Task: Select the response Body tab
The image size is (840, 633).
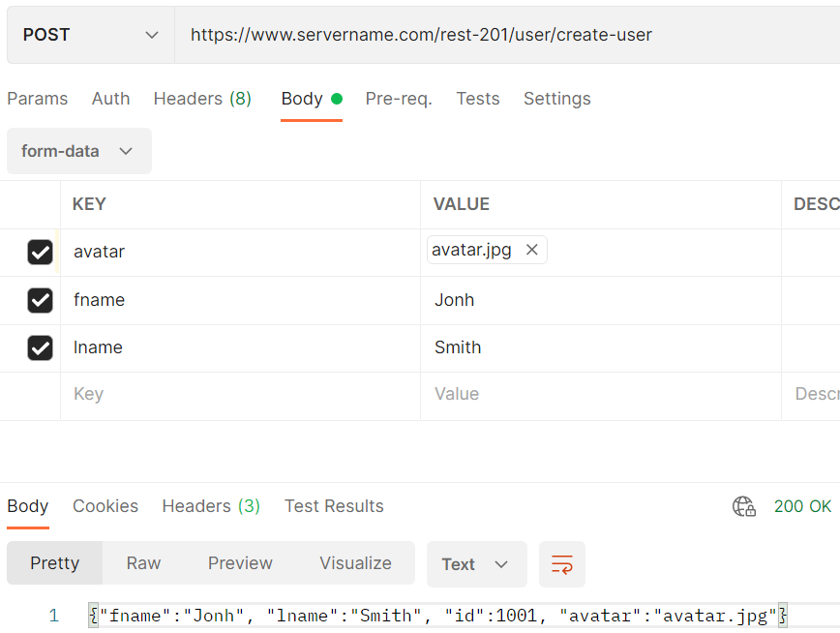Action: [x=28, y=506]
